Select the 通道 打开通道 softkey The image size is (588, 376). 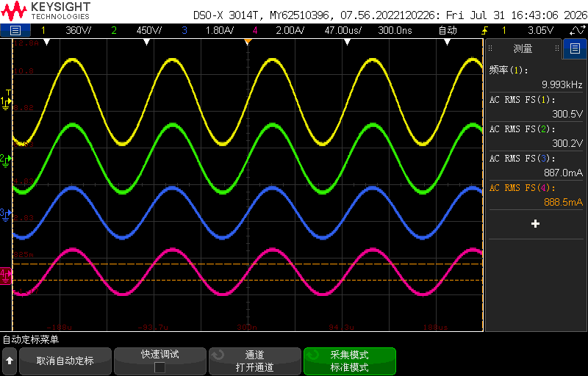point(255,361)
